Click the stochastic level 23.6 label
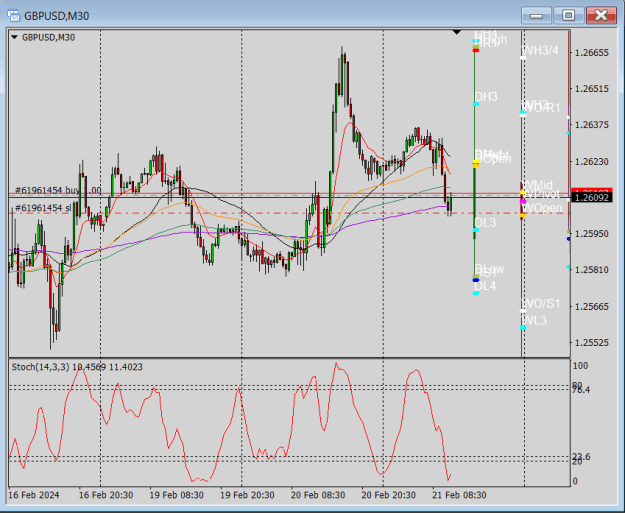Image resolution: width=625 pixels, height=513 pixels. [x=581, y=457]
